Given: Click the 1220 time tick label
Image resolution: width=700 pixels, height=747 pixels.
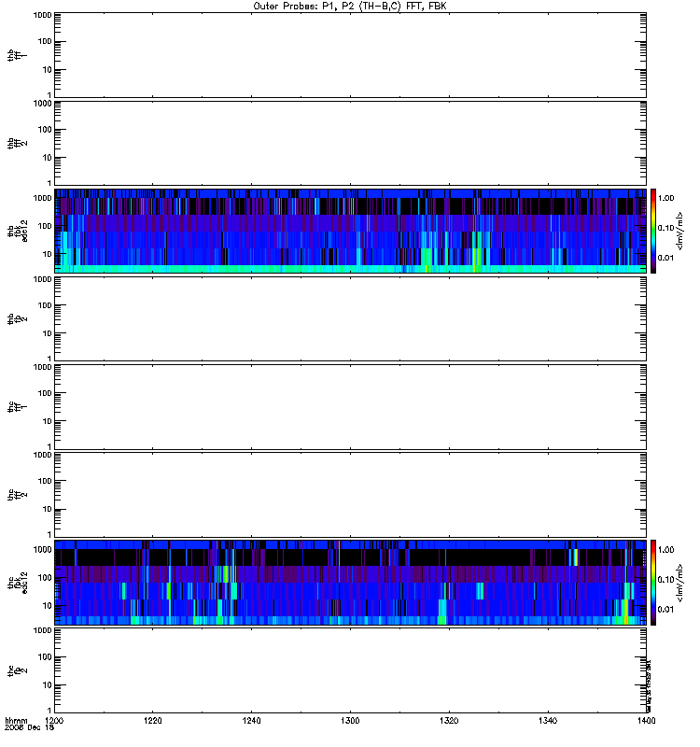Looking at the screenshot, I should [152, 721].
